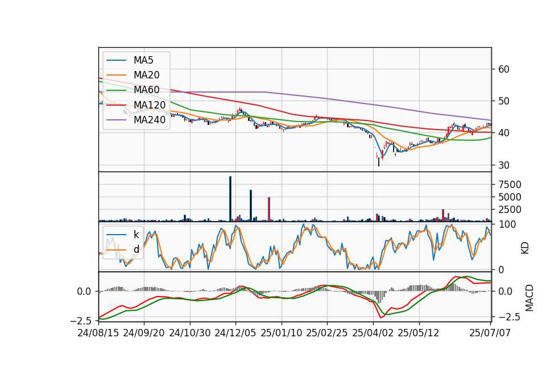Click the blue MA5 legend line sample
This screenshot has height=392, width=546.
[116, 61]
